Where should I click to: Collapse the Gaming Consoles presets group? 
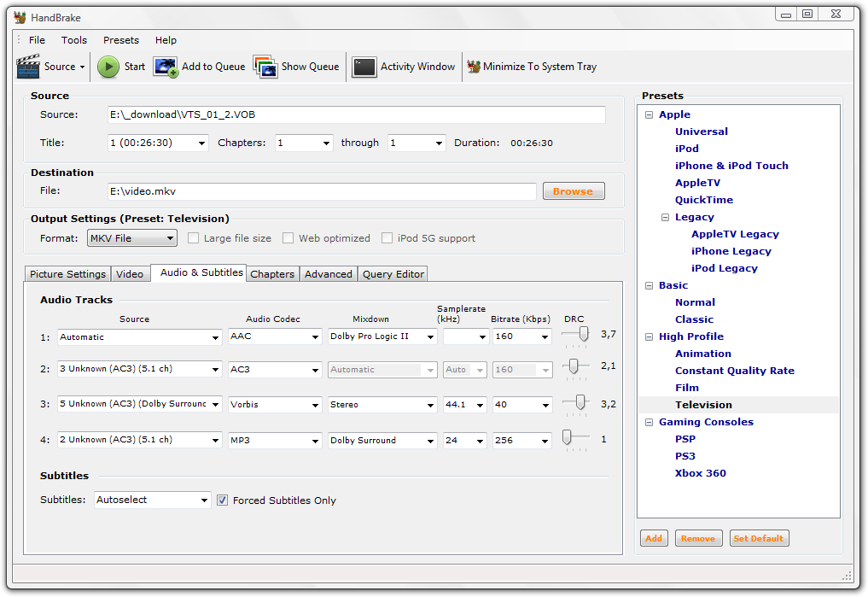click(x=649, y=423)
